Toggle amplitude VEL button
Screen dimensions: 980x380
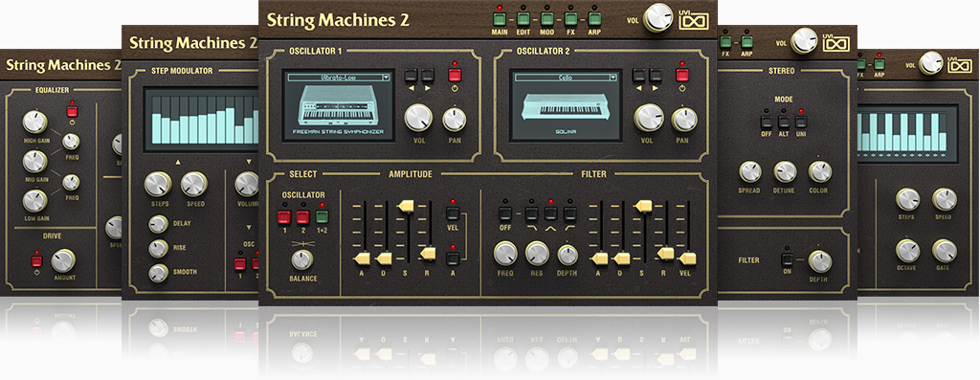click(453, 213)
